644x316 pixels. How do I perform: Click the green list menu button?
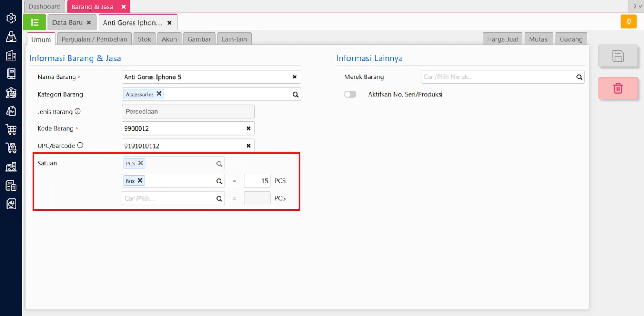[x=34, y=22]
